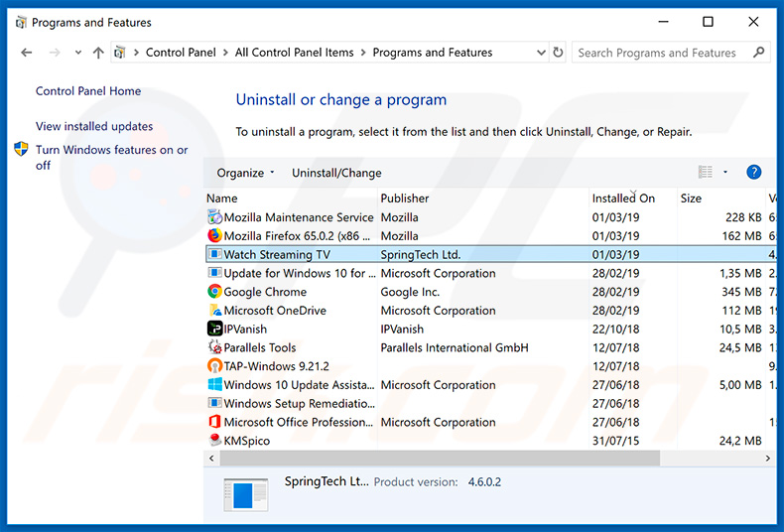Click All Control Panel Items breadcrumb
The image size is (784, 532).
294,52
